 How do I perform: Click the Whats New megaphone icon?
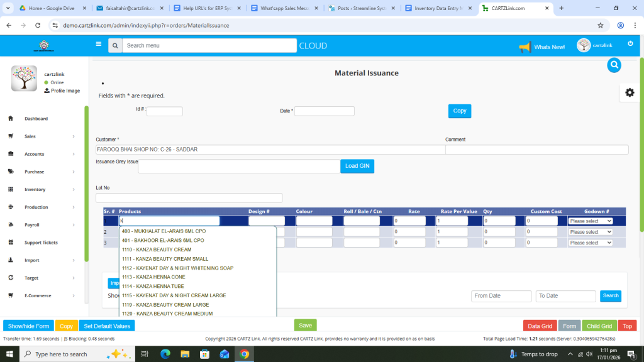(x=525, y=47)
